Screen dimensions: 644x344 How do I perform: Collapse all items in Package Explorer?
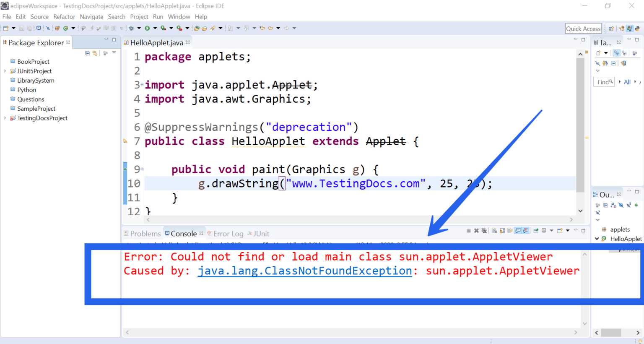pos(87,54)
